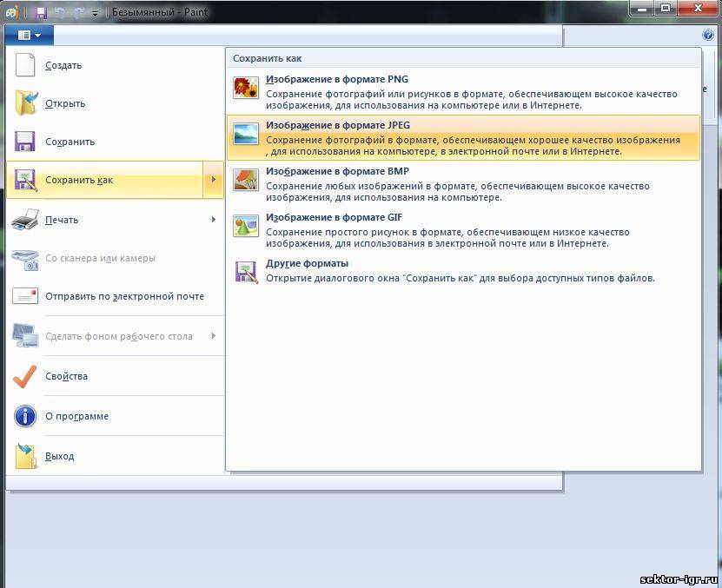This screenshot has height=588, width=722.
Task: Click the exit folder icon beside Выход
Action: 26,456
